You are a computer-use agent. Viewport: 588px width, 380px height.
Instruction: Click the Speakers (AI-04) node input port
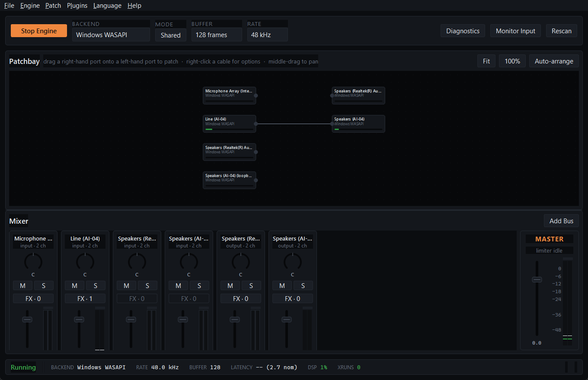point(332,124)
